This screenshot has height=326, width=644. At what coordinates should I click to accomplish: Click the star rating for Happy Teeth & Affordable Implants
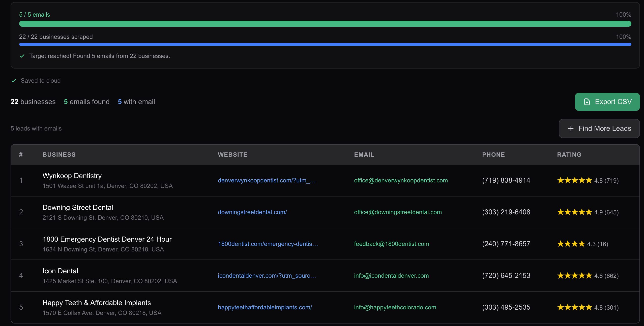point(574,307)
